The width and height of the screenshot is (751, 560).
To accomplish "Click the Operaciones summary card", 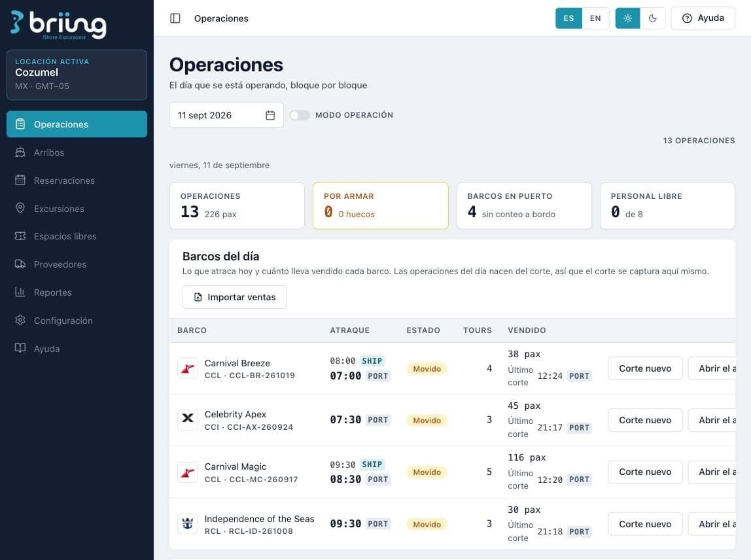I will coord(237,205).
